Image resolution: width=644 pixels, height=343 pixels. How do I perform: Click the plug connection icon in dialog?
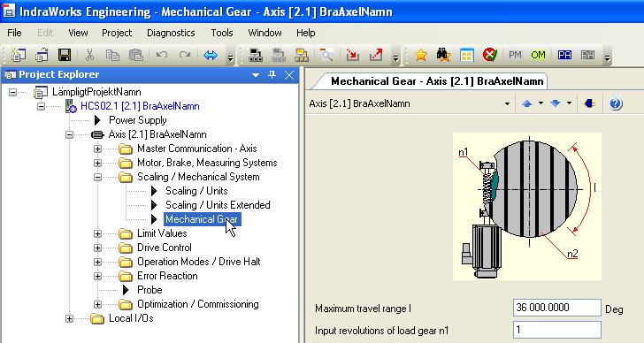tap(590, 103)
